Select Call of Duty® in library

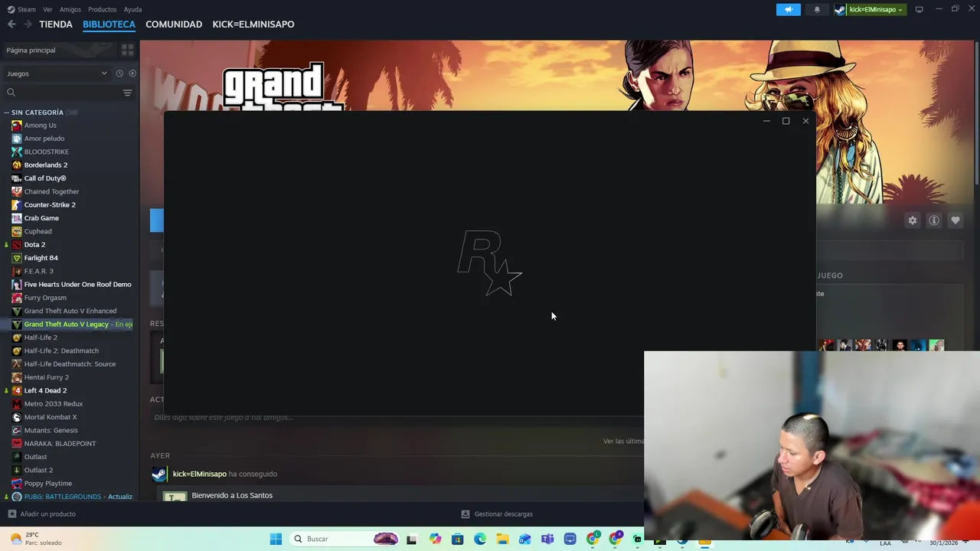tap(45, 178)
